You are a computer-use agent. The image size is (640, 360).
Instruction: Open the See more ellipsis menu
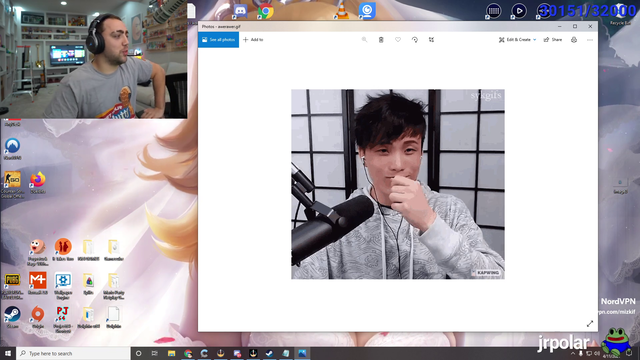[589, 40]
